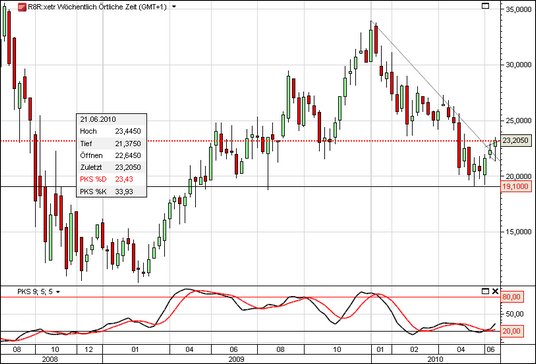The width and height of the screenshot is (536, 364).
Task: Click the 30,0000 price axis label
Action: tap(518, 65)
